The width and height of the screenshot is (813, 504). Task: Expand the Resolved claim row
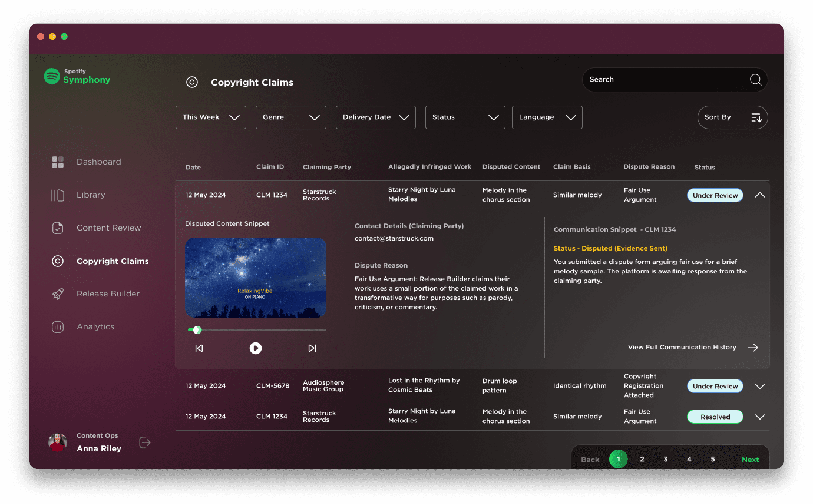pyautogui.click(x=760, y=417)
